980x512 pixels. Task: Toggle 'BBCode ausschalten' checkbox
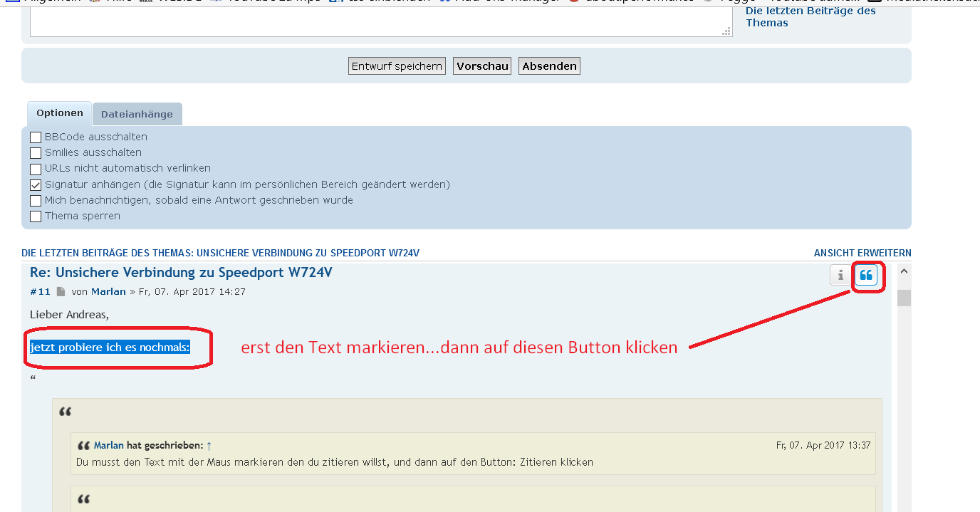pyautogui.click(x=36, y=137)
